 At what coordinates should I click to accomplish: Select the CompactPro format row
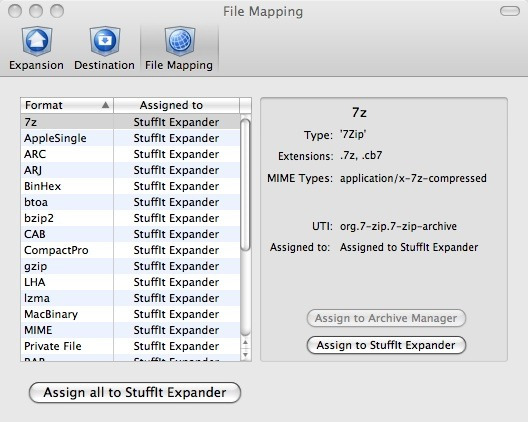pos(130,250)
